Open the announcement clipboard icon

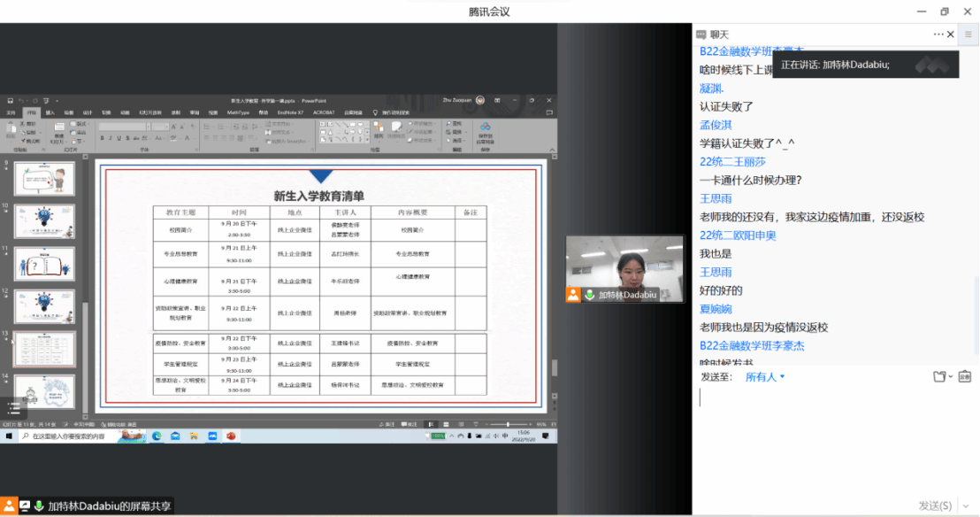coord(965,377)
